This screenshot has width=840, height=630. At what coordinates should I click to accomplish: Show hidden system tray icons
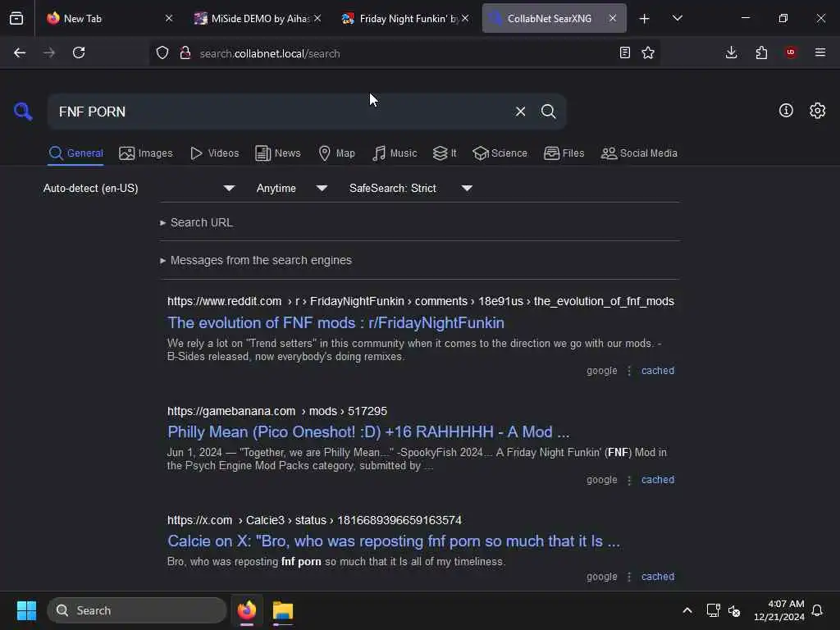point(687,610)
